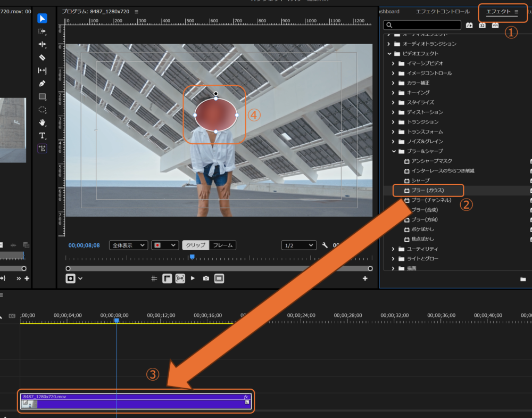Select the シャープ effect
The width and height of the screenshot is (532, 418).
420,181
